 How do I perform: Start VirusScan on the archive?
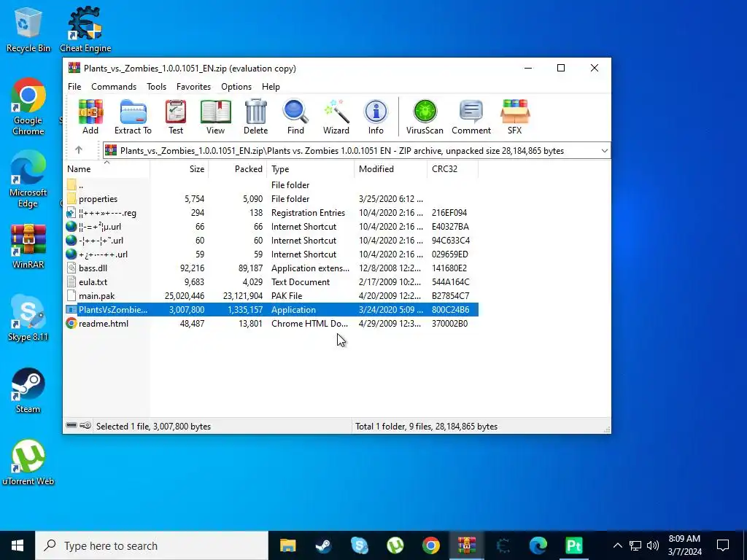425,117
